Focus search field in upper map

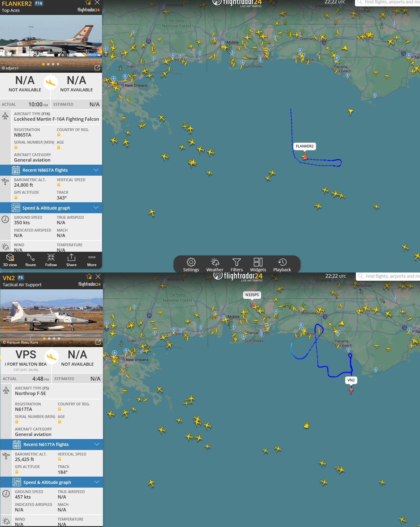(x=388, y=2)
